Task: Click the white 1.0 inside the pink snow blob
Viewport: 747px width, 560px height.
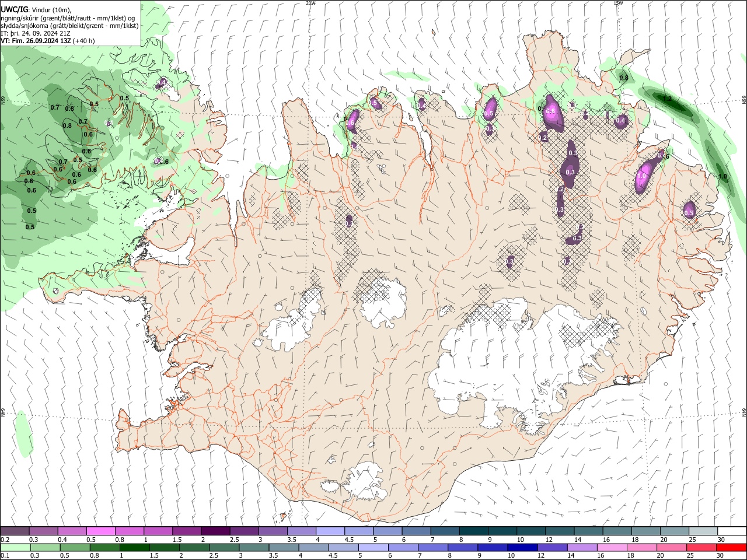Action: click(642, 176)
